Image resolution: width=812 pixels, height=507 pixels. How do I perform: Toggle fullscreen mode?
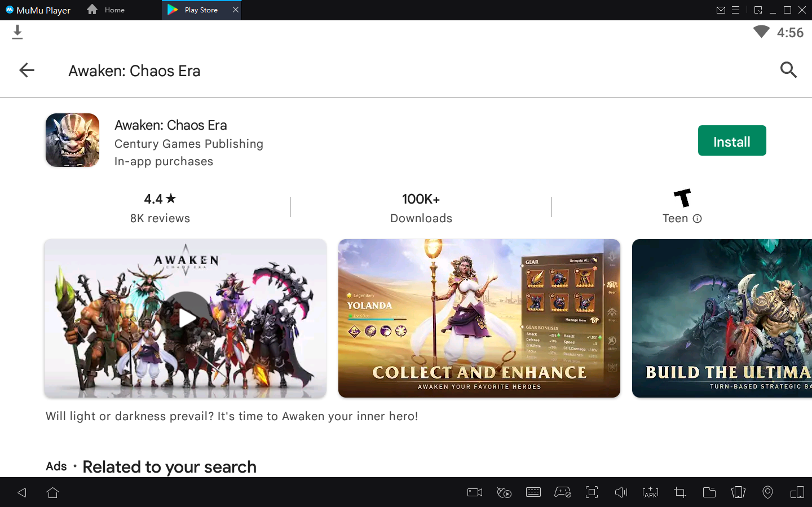coord(592,492)
